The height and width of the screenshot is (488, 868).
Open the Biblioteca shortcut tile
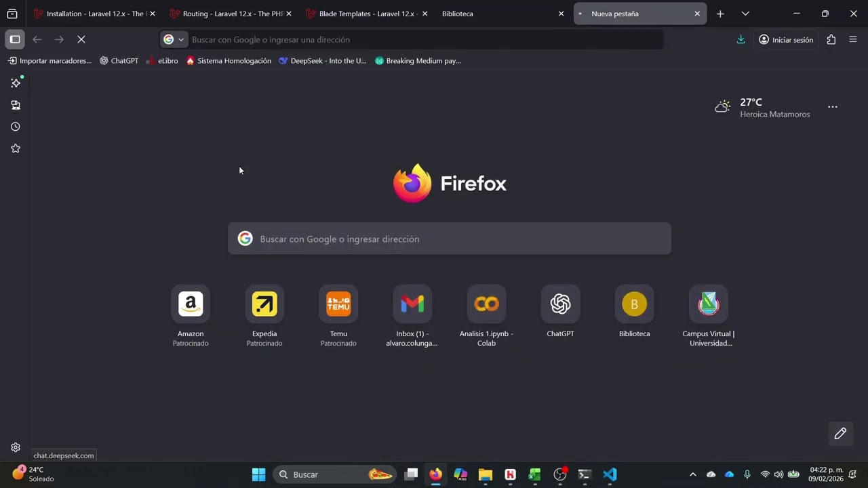click(x=634, y=312)
